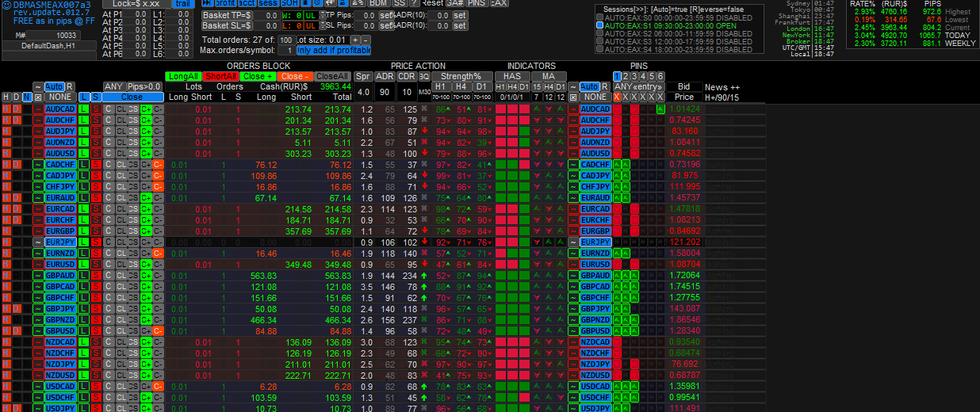
Task: Click the tilde icon left of CADCHF
Action: coord(38,164)
